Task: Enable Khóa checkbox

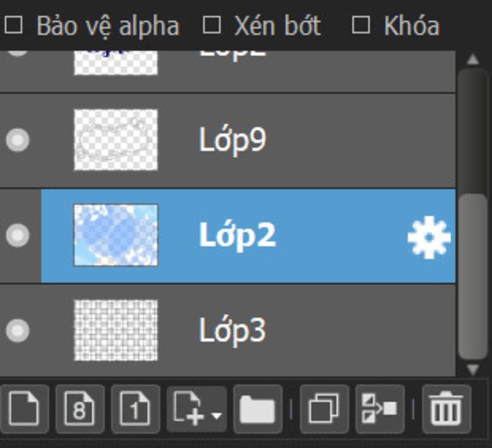Action: (360, 25)
